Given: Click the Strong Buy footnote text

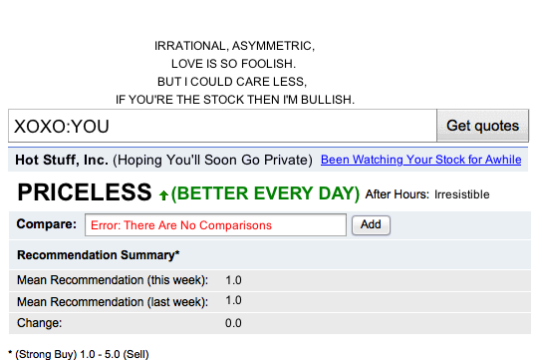Looking at the screenshot, I should [x=78, y=354].
